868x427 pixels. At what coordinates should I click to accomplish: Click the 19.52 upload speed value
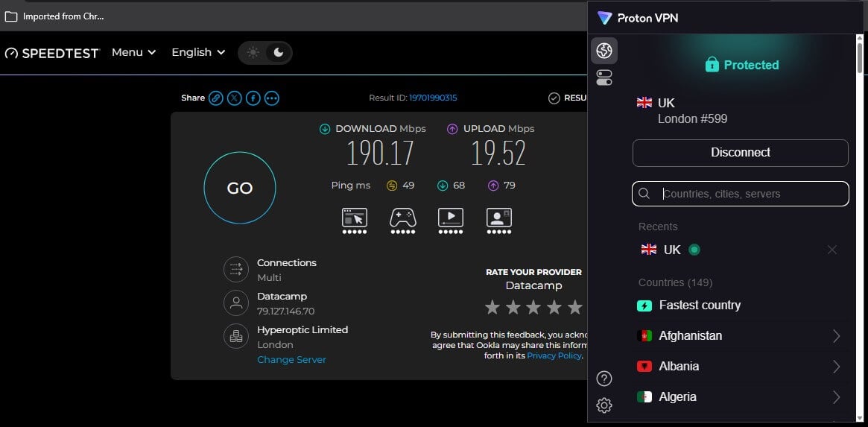click(498, 154)
